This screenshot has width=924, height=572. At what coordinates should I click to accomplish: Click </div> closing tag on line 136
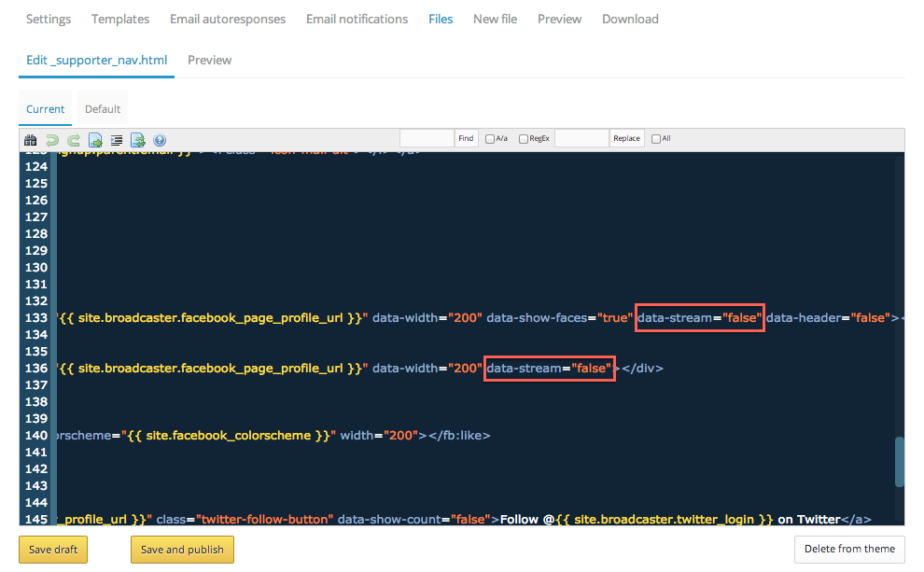(642, 369)
